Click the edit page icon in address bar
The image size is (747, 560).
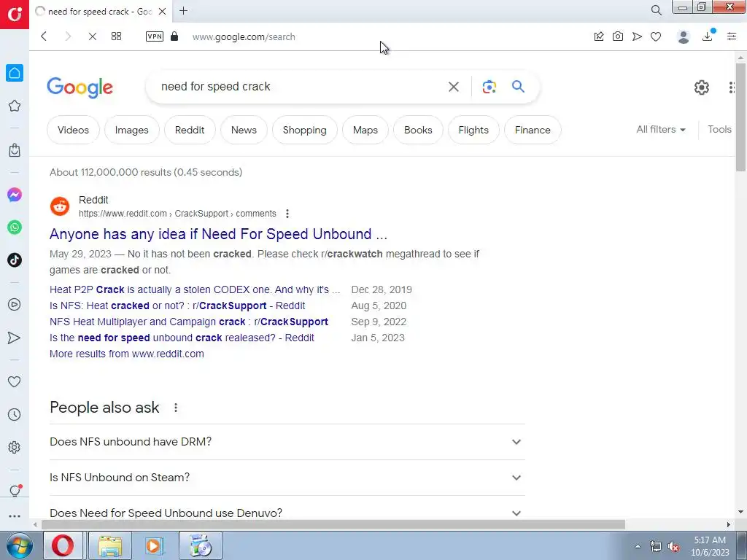point(599,36)
